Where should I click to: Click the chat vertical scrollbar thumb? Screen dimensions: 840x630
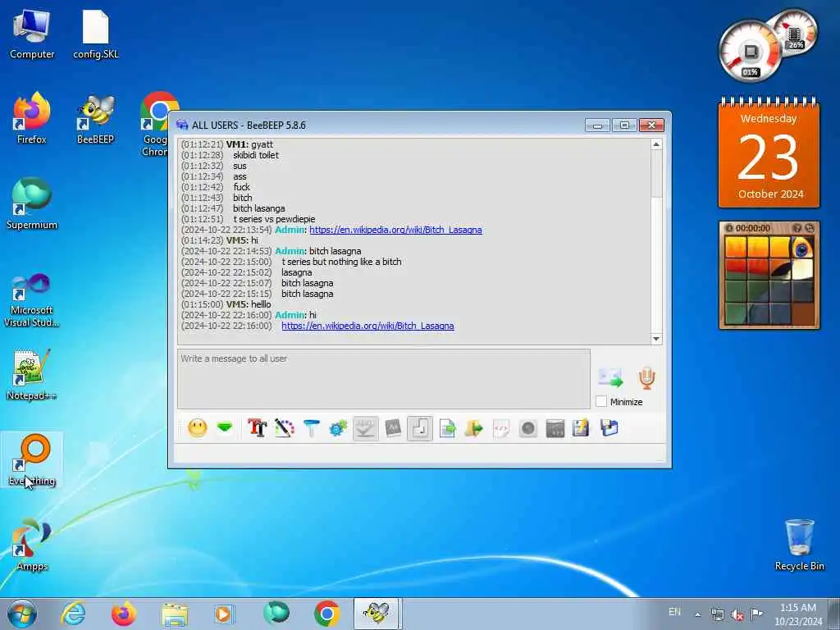(656, 174)
